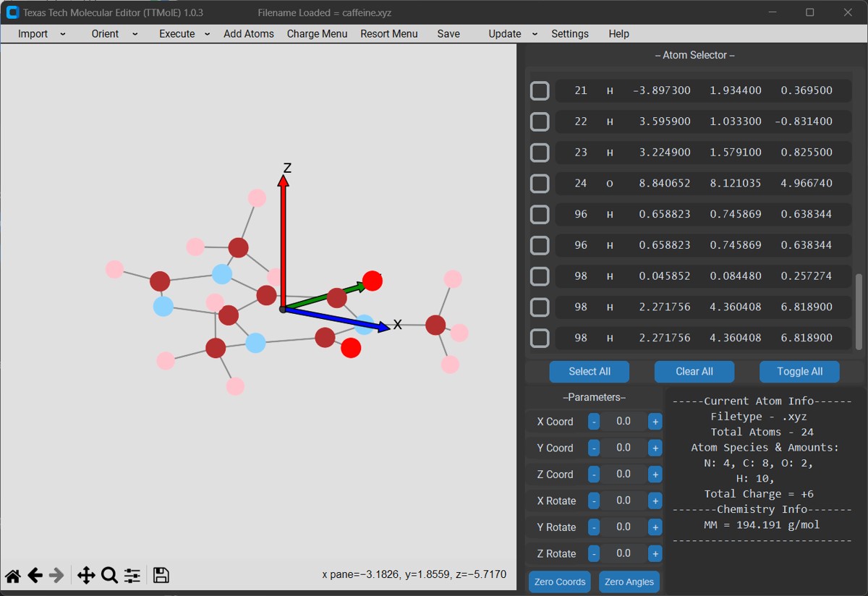Click the Y Coord value field
The width and height of the screenshot is (868, 596).
(x=624, y=448)
